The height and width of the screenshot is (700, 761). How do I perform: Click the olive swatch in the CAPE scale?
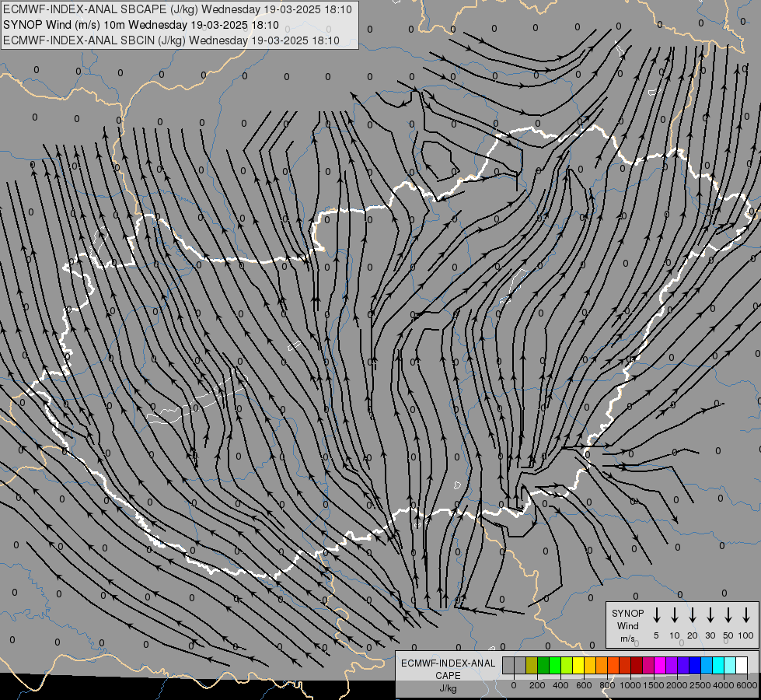[532, 665]
